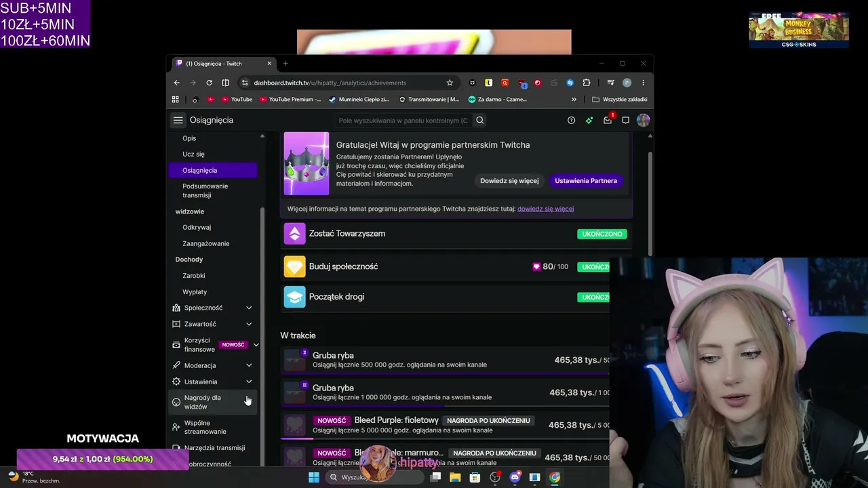Click the site information icon in address bar

245,83
